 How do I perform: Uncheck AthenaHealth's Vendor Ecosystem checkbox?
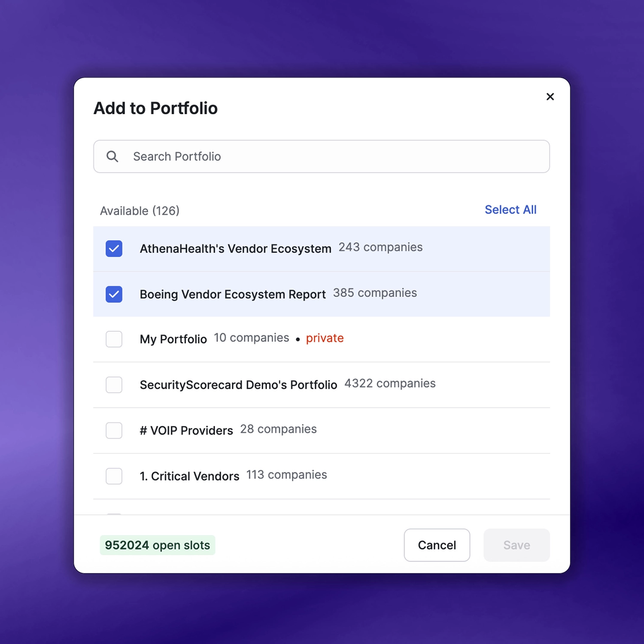click(x=114, y=249)
